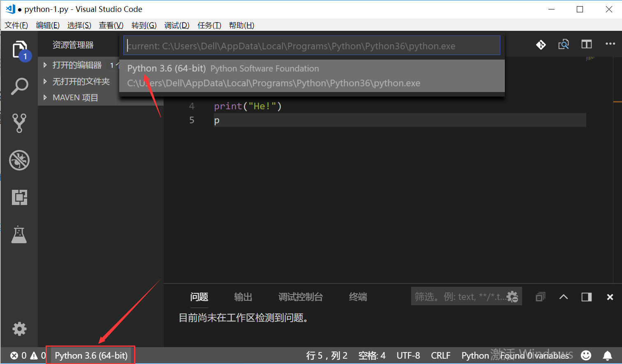Toggle panel maximize button above terminal
Screen dimensions: 622x364
click(x=586, y=297)
